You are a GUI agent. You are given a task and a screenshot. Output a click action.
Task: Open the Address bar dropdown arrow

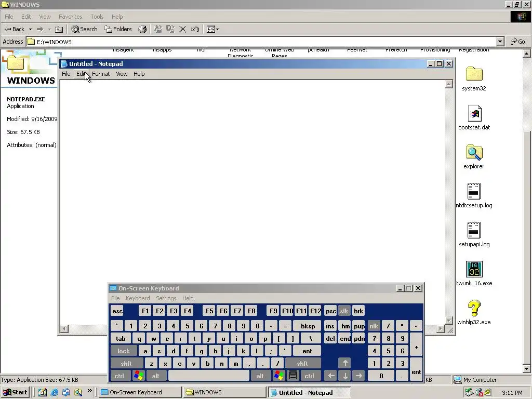500,42
